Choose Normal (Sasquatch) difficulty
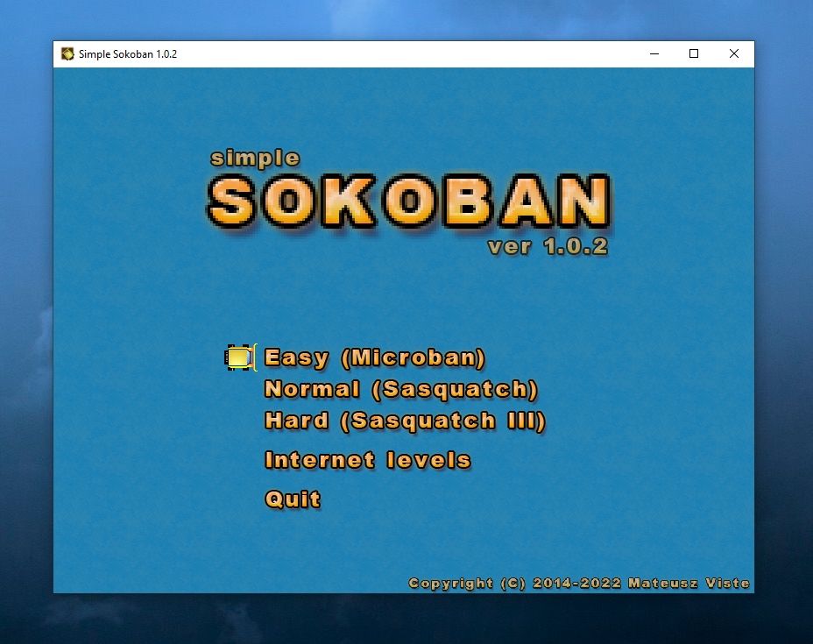Screen dimensions: 813x644 (x=400, y=389)
